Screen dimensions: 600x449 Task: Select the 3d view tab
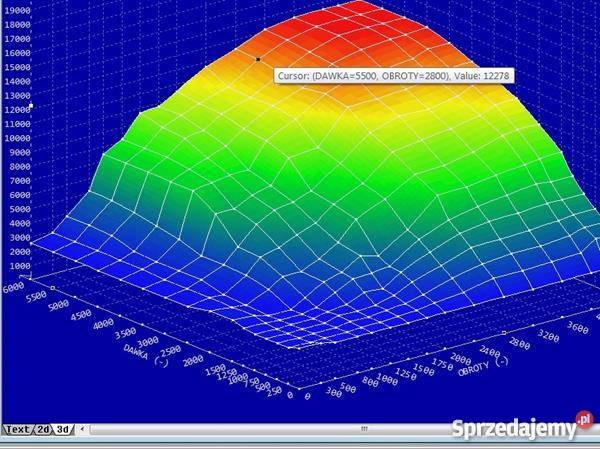(x=63, y=429)
